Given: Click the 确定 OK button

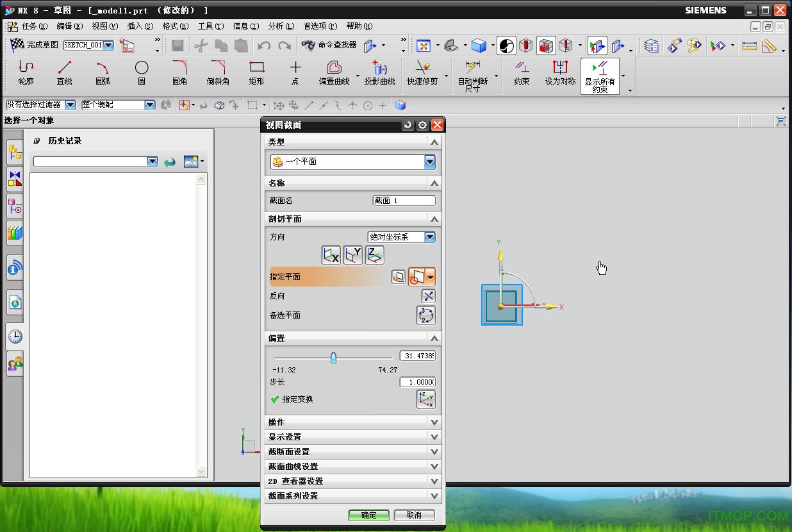Looking at the screenshot, I should [x=368, y=515].
